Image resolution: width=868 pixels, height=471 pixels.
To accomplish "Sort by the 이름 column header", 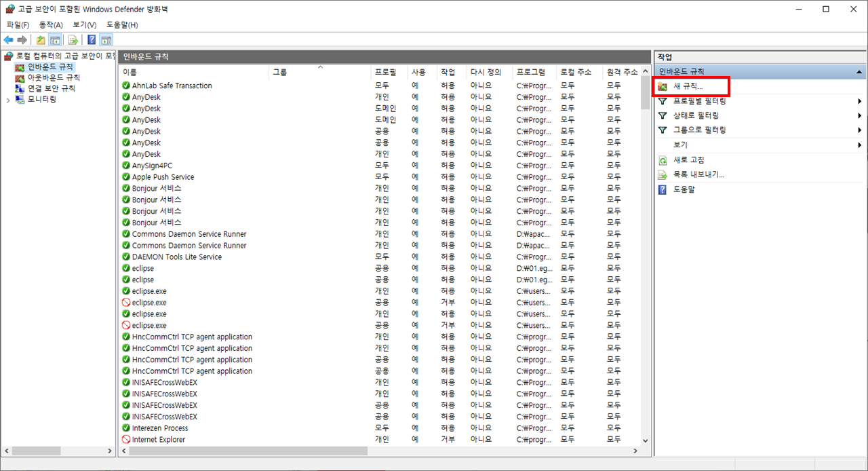I will point(194,72).
